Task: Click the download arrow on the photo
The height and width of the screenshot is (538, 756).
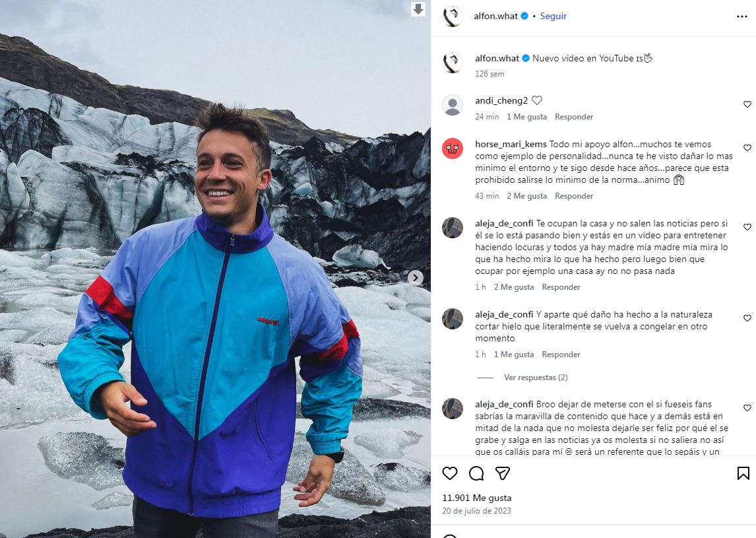Action: 418,9
